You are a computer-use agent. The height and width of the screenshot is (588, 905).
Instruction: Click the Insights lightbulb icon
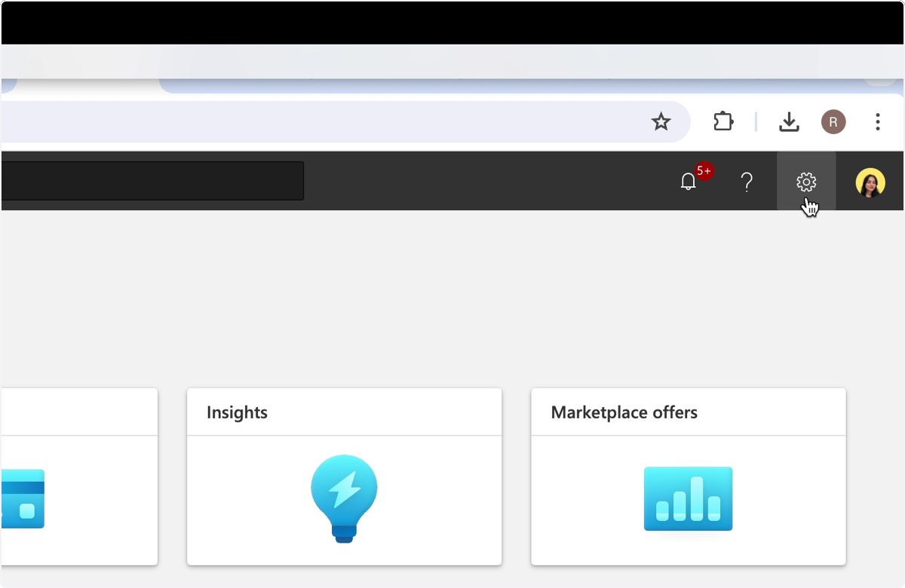344,498
